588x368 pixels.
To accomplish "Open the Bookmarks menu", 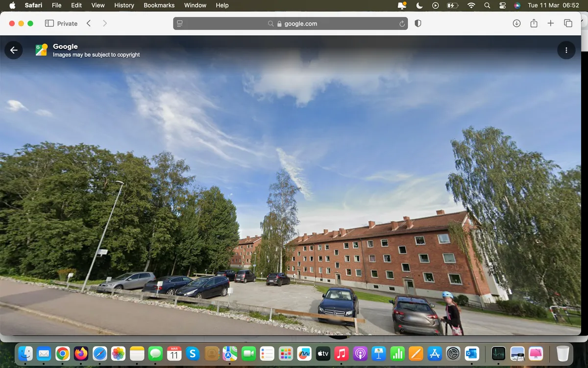I will tap(159, 5).
